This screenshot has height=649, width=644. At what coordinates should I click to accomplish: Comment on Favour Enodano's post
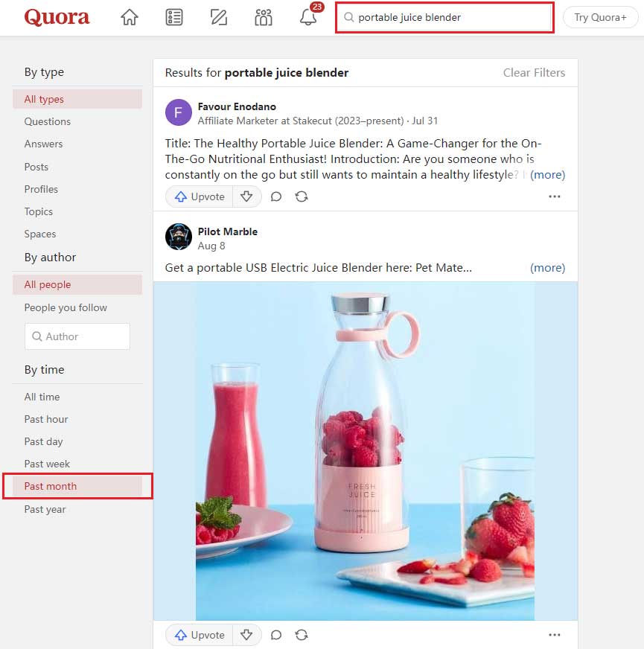coord(276,196)
